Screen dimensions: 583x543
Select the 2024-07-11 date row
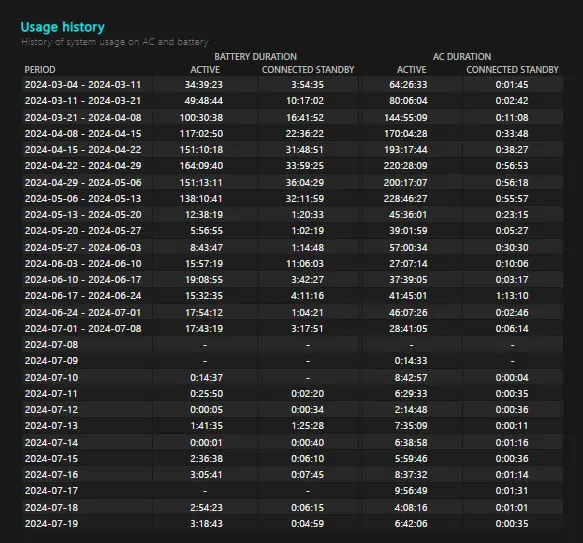51,394
